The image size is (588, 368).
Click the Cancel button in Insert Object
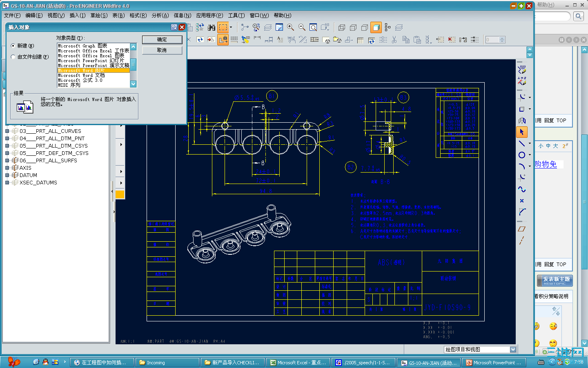(162, 50)
